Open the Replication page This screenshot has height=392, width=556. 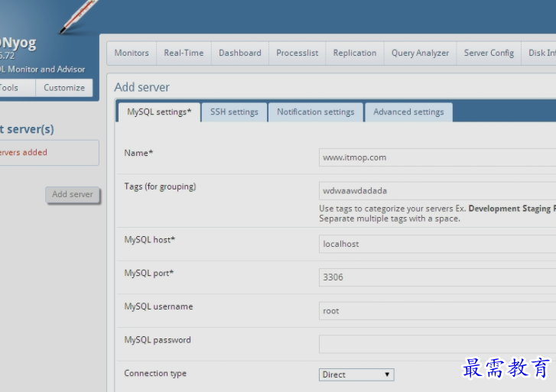pyautogui.click(x=355, y=53)
